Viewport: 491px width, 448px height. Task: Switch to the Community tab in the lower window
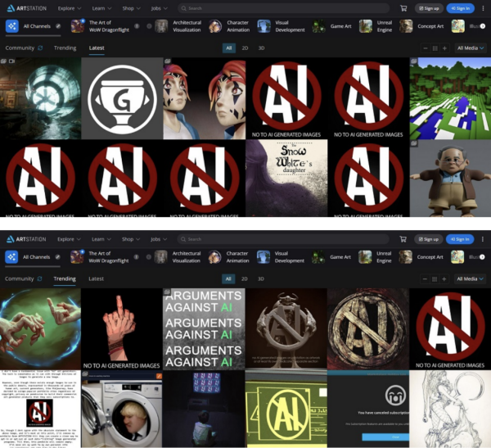pyautogui.click(x=19, y=278)
